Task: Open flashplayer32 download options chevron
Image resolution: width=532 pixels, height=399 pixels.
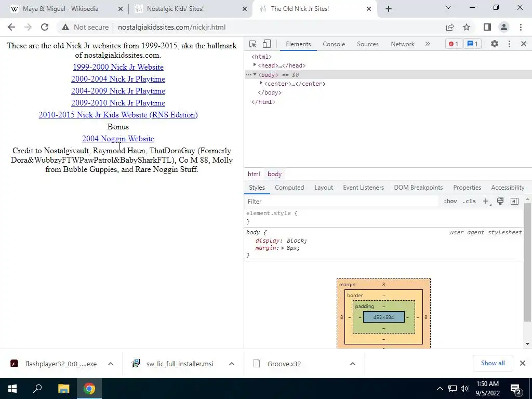Action: [111, 364]
